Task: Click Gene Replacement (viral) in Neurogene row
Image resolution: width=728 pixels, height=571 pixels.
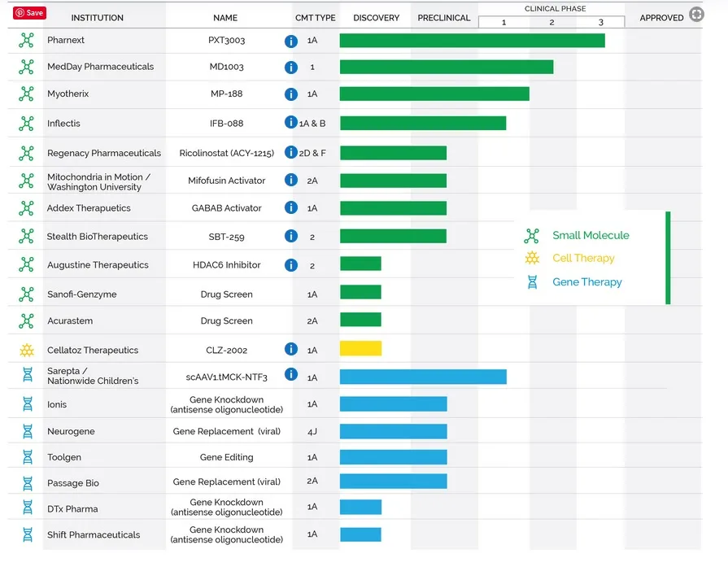Action: click(x=227, y=431)
